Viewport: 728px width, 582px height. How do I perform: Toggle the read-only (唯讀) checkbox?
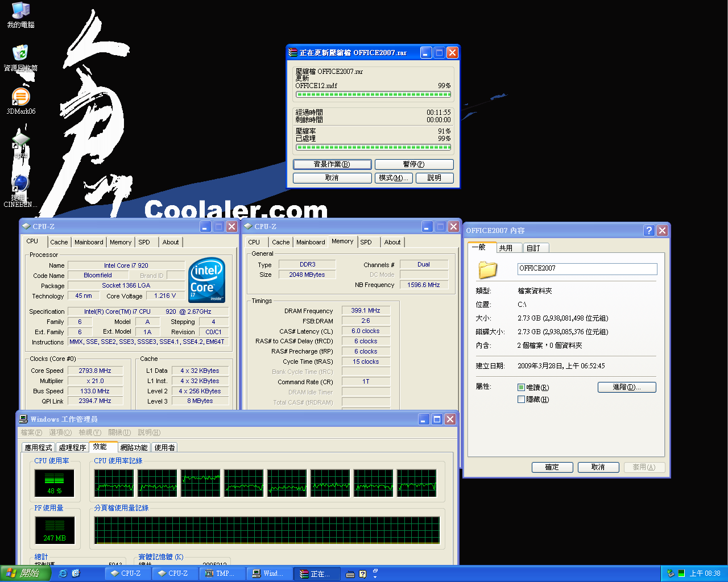(x=521, y=388)
